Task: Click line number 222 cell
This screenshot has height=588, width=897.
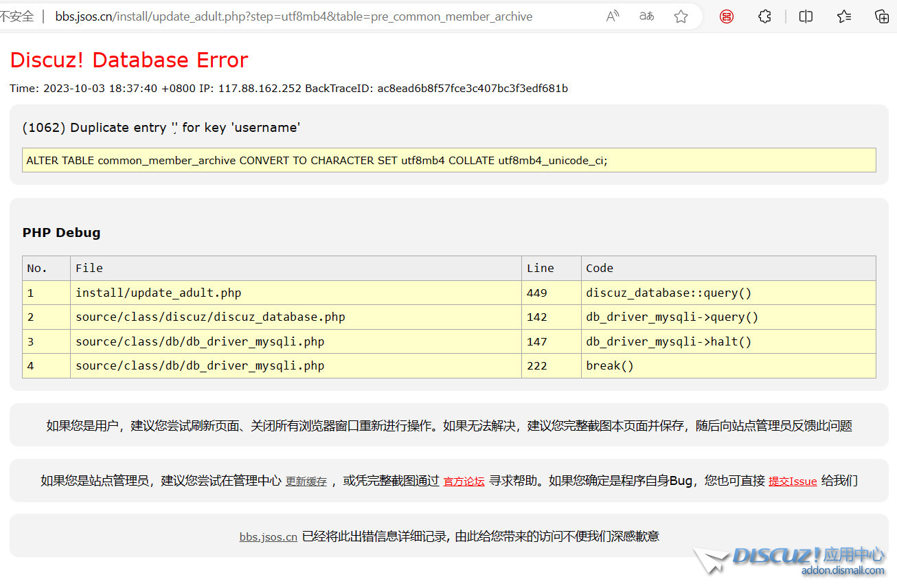Action: 552,365
